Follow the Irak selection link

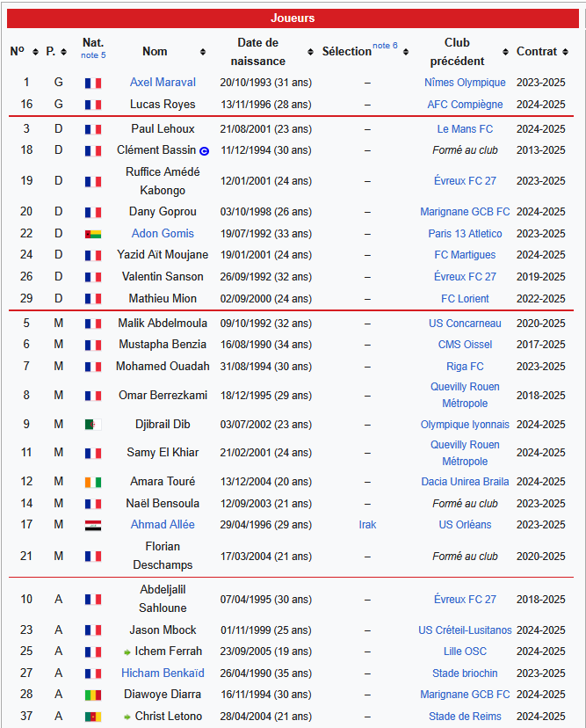[x=367, y=525]
